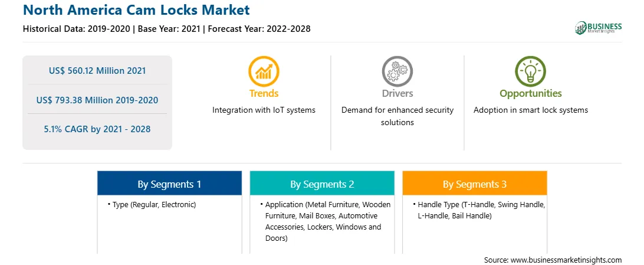Image resolution: width=644 pixels, height=265 pixels.
Task: Select the By Segments 1 header
Action: point(169,183)
